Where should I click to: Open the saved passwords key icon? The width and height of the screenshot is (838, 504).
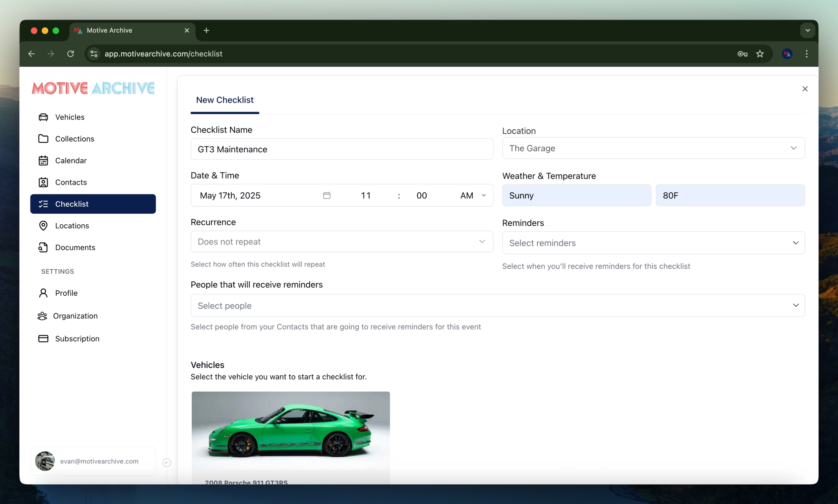(x=742, y=54)
